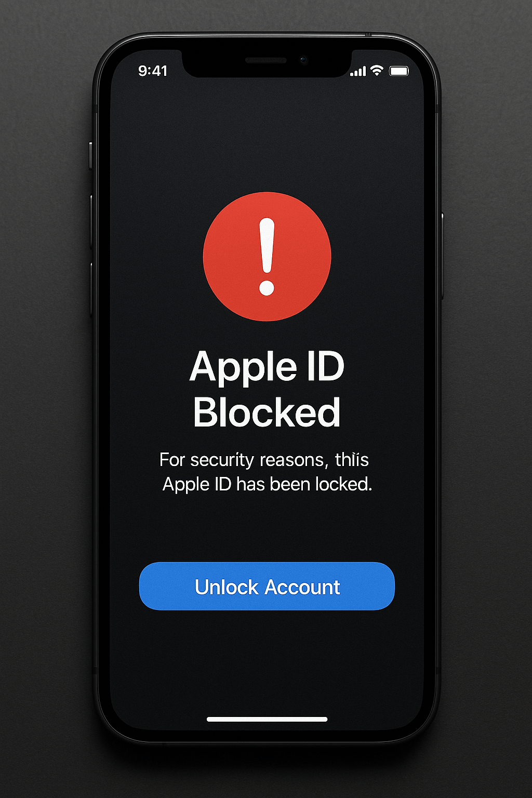Tap the cellular signal bars icon
532x798 pixels.
[x=358, y=71]
